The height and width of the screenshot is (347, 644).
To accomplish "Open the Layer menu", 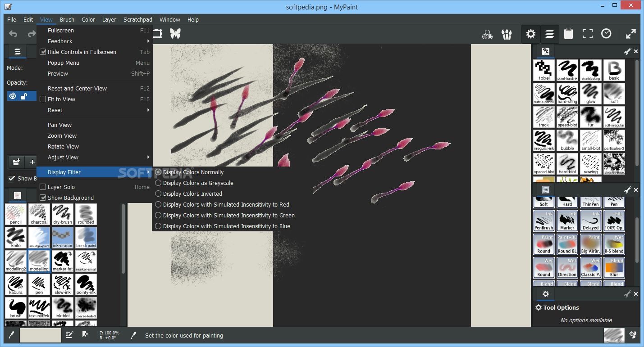I will (109, 20).
